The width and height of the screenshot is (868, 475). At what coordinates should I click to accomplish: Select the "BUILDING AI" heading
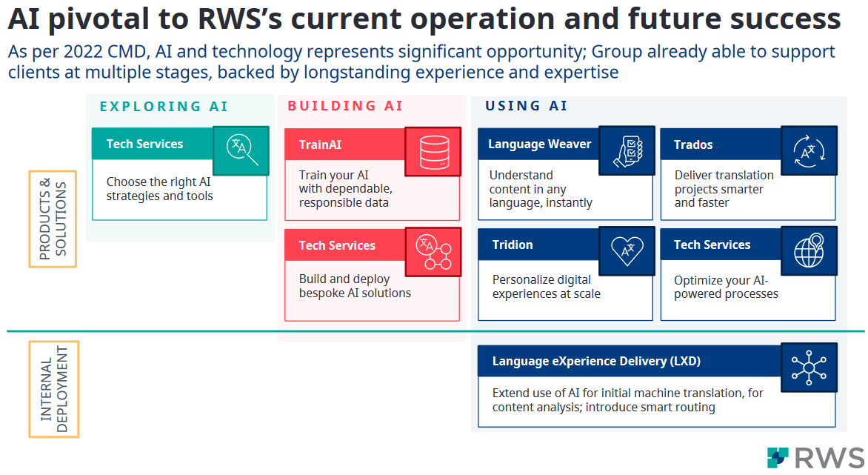click(345, 106)
